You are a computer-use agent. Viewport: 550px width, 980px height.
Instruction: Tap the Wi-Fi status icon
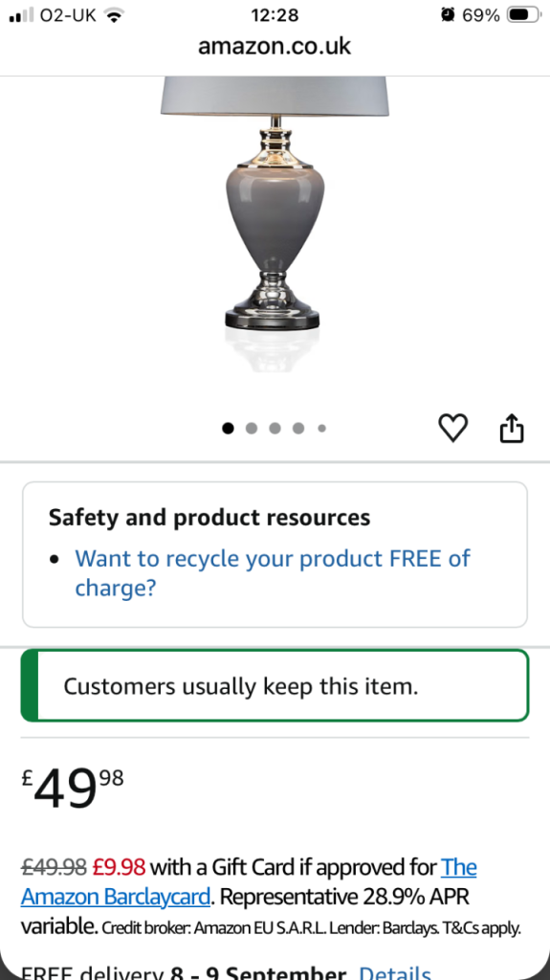113,15
